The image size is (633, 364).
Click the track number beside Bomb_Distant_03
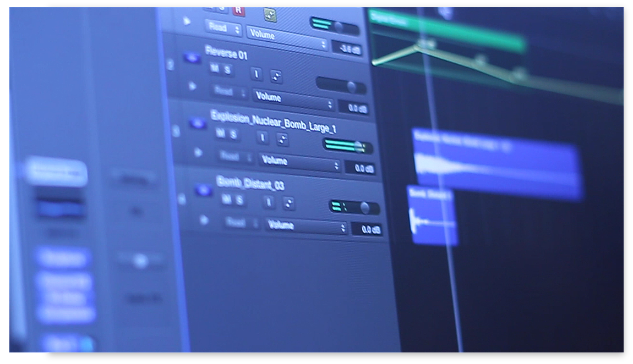(182, 198)
